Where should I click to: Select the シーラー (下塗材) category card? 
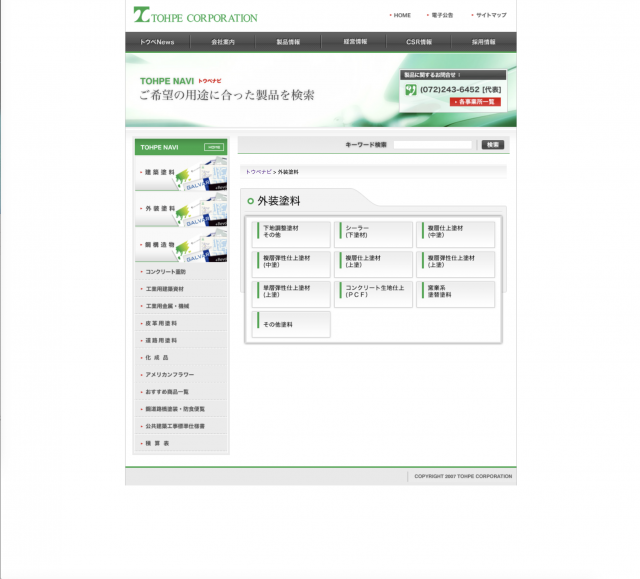373,234
